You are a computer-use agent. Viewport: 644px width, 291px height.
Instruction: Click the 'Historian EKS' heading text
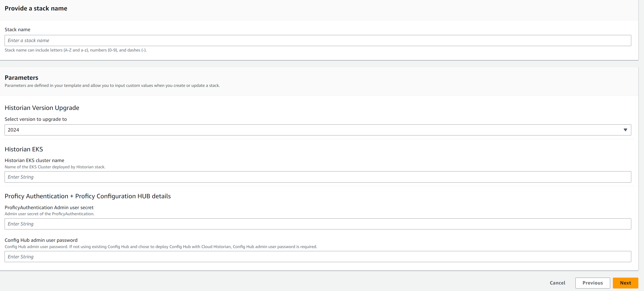[x=24, y=149]
